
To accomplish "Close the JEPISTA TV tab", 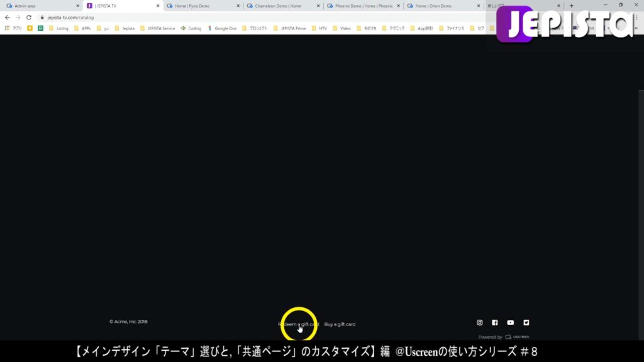I will [158, 6].
